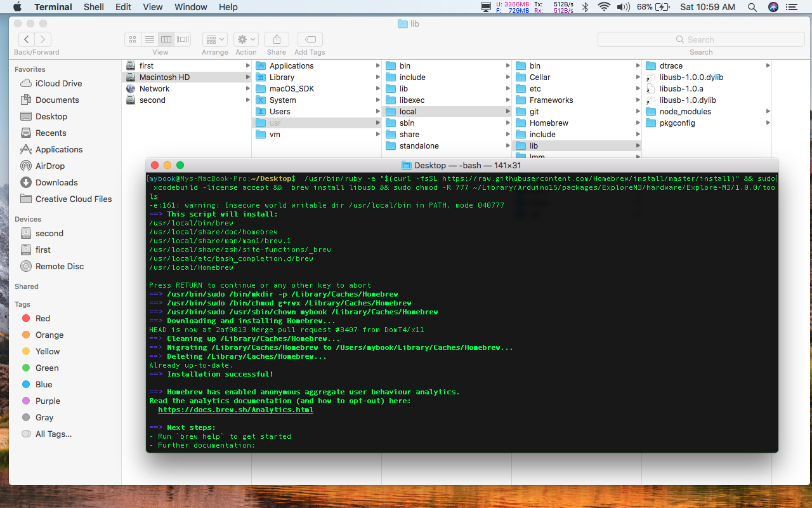Select the pkgconfig folder
This screenshot has height=508, width=812.
pyautogui.click(x=707, y=123)
